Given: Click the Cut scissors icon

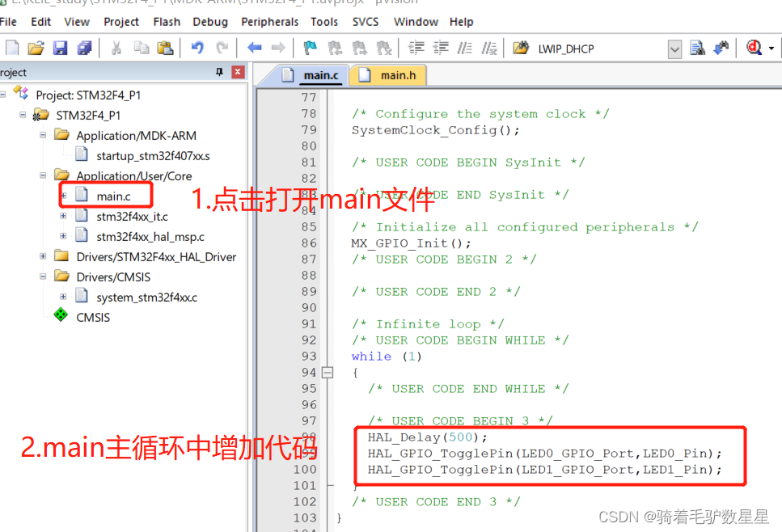Looking at the screenshot, I should point(116,48).
